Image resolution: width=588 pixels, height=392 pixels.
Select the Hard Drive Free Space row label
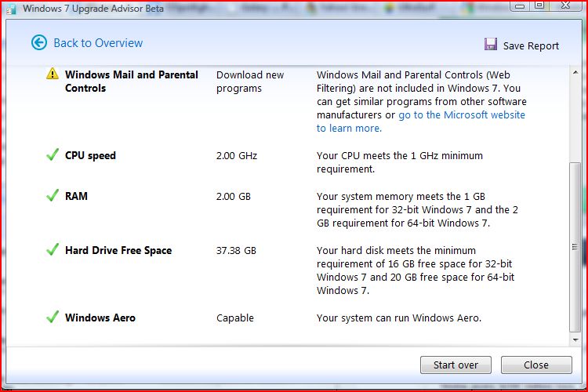coord(118,250)
